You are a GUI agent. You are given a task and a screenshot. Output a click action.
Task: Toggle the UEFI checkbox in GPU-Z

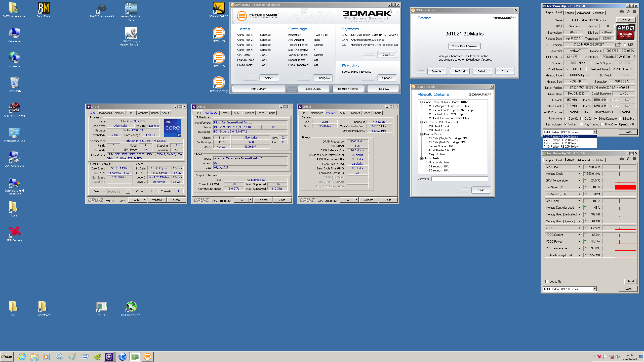[625, 45]
